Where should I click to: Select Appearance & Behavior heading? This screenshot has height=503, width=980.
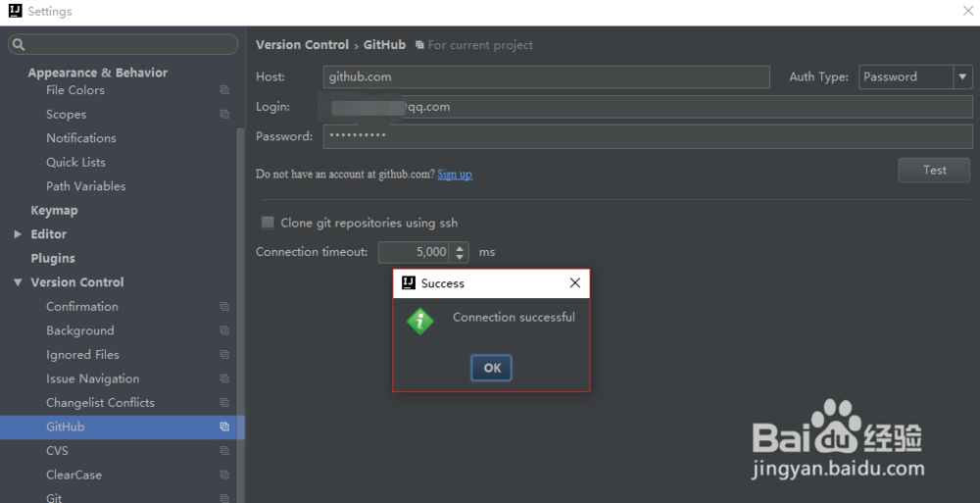point(97,73)
